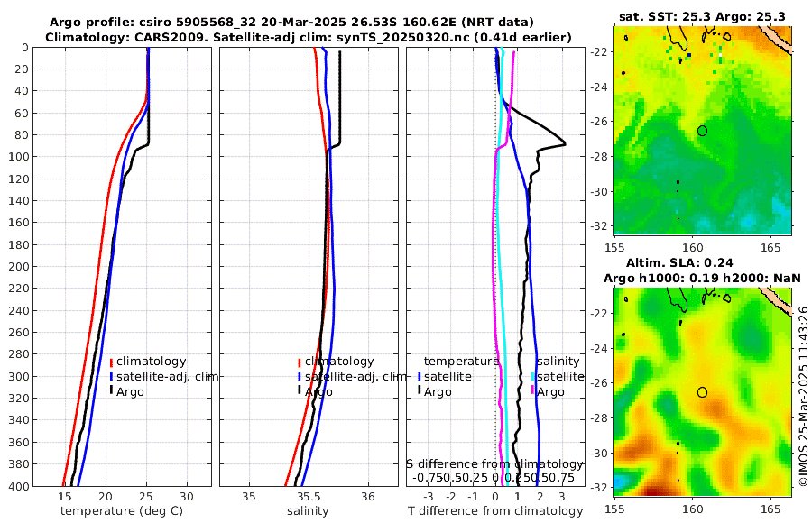
Task: Click the 'T difference from climatology' axis label
Action: 495,511
